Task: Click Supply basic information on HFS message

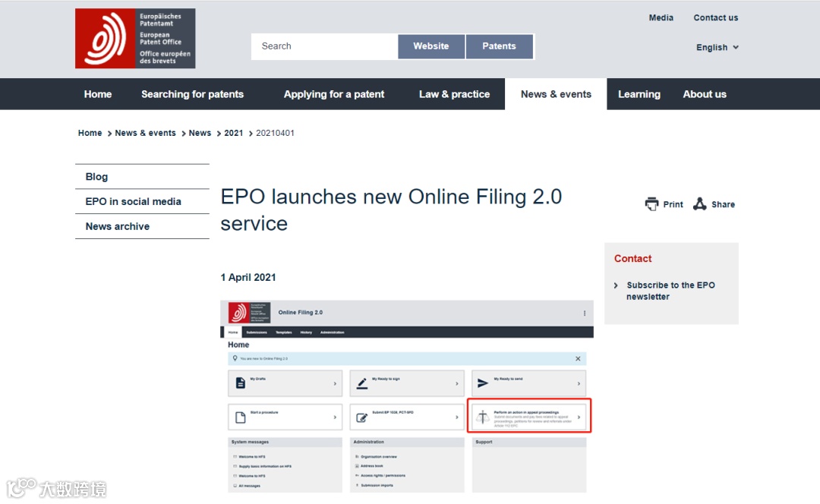Action: 265,466
